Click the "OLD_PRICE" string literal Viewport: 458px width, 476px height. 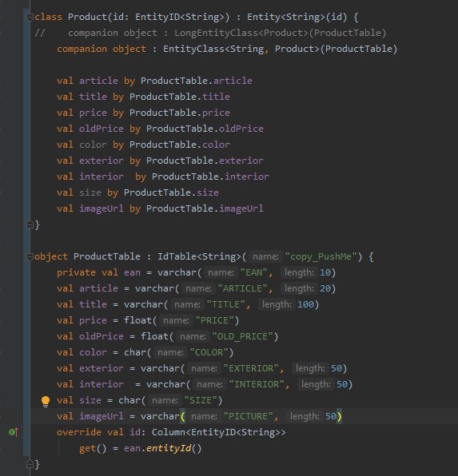point(242,337)
